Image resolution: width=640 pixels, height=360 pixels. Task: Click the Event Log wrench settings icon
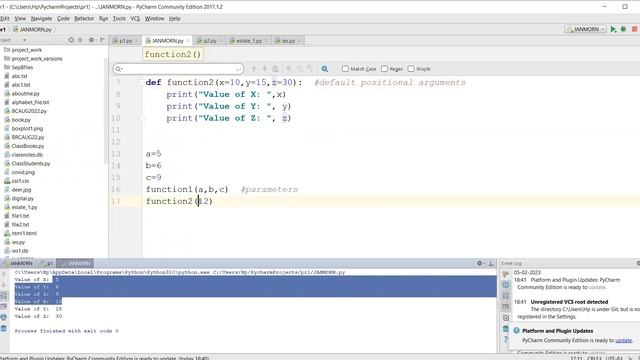[x=506, y=274]
